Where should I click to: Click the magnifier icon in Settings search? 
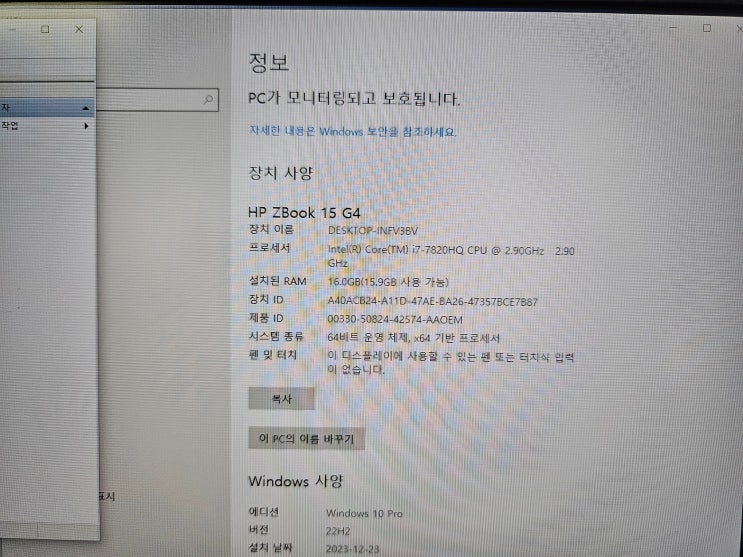(x=208, y=100)
